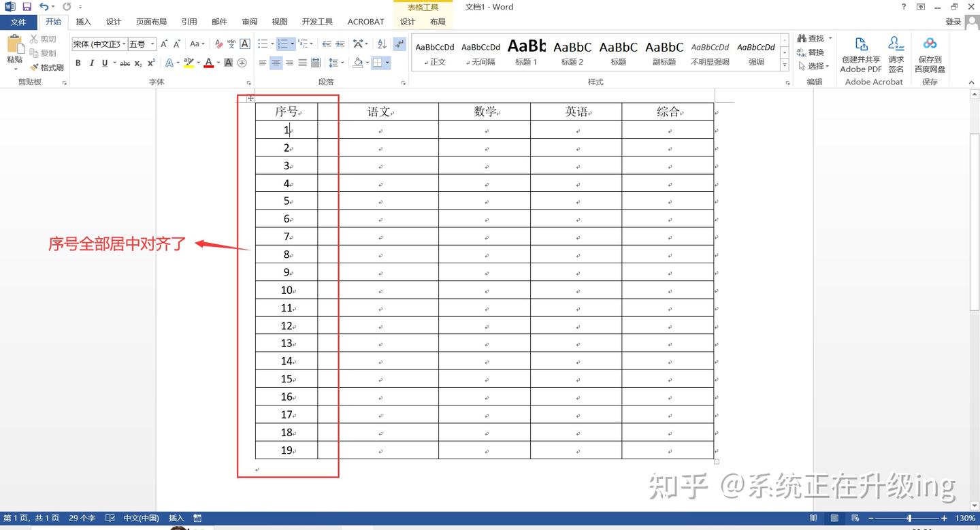Click the Undo icon on the Quick Access Toolbar
Viewport: 980px width, 530px height.
pos(43,6)
